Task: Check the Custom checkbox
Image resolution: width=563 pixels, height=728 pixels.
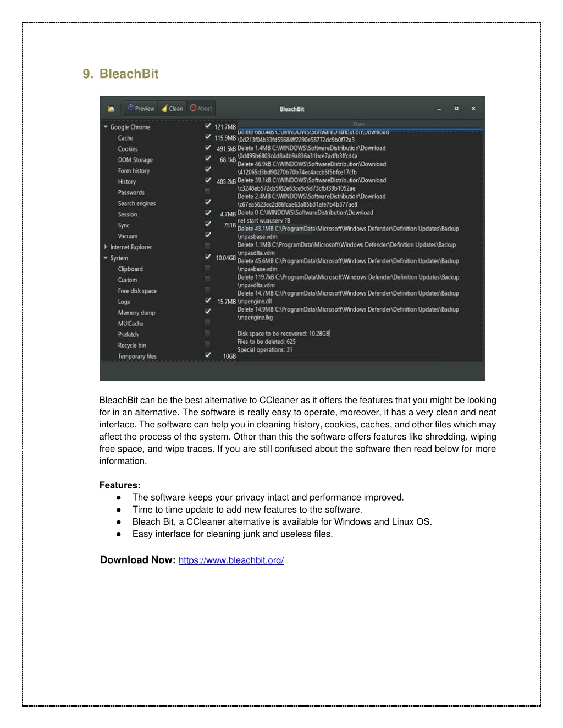Action: click(208, 279)
